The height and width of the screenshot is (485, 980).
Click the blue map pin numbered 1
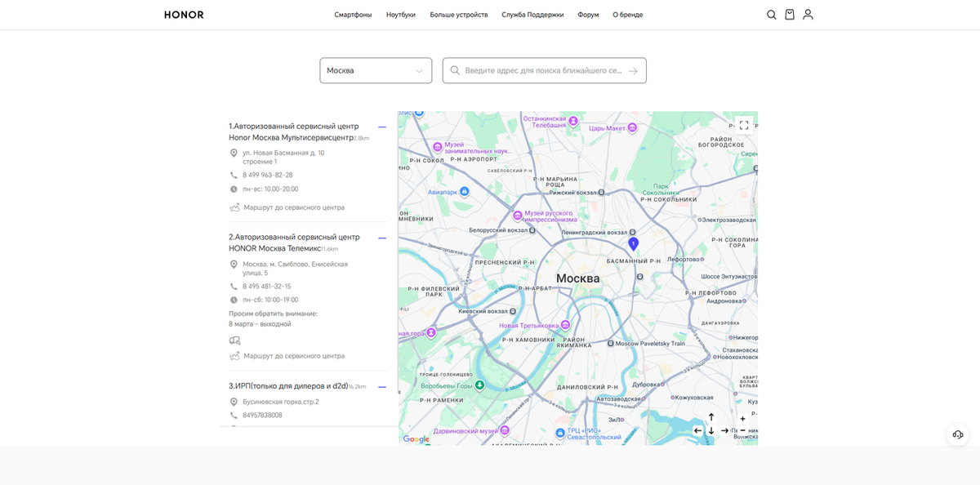pos(633,243)
